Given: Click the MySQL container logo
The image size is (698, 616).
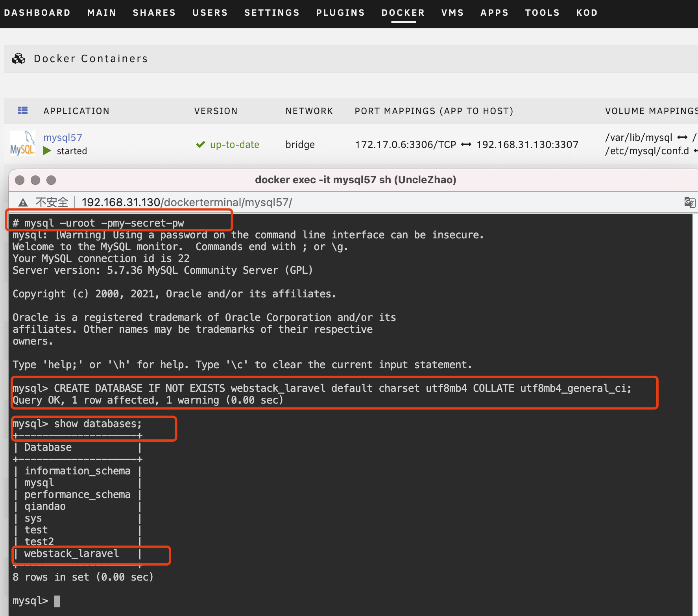Looking at the screenshot, I should point(22,144).
